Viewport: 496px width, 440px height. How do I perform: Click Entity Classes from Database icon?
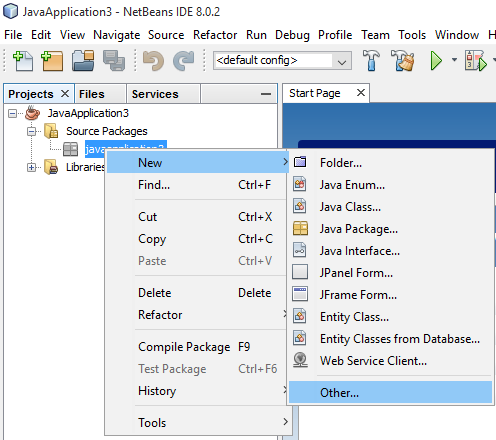(300, 338)
